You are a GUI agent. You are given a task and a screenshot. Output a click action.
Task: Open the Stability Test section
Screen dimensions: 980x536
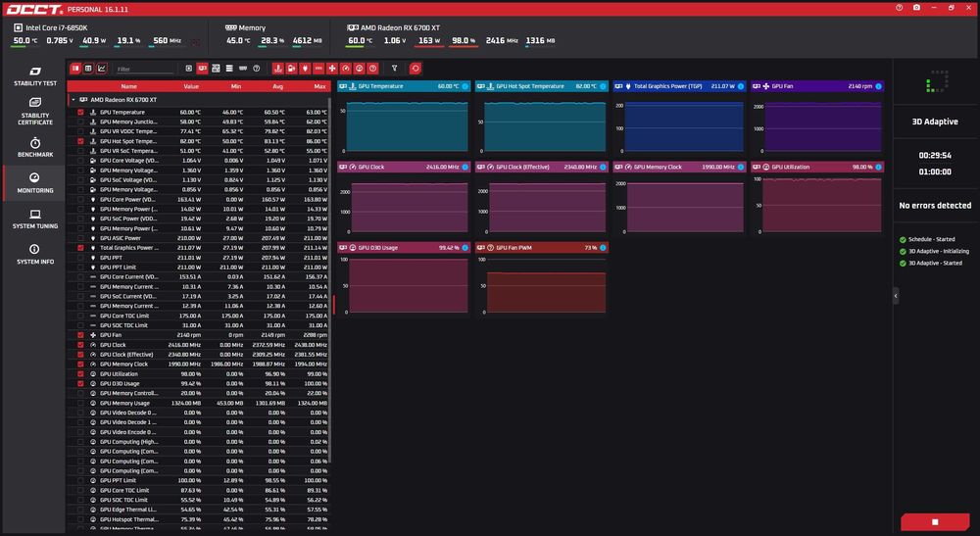coord(35,76)
